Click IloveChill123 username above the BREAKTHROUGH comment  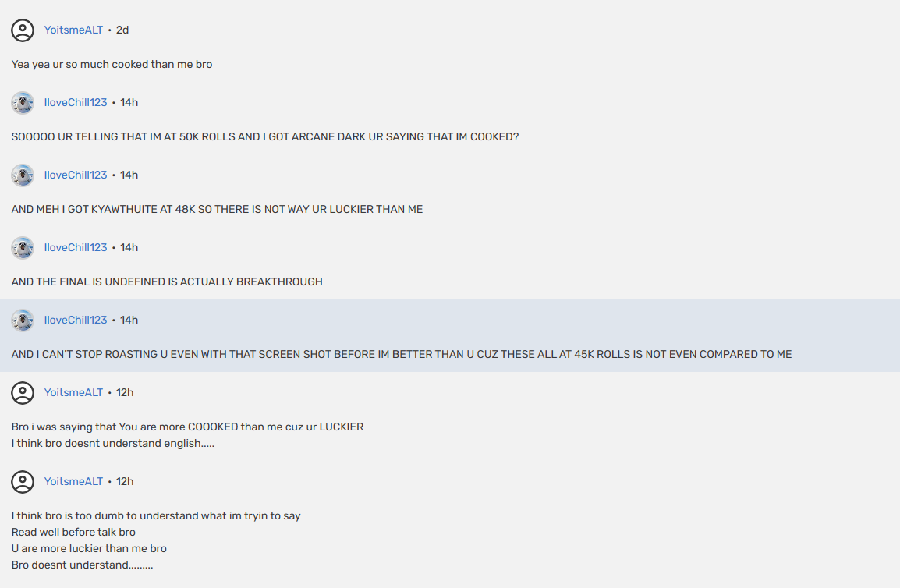pyautogui.click(x=76, y=248)
